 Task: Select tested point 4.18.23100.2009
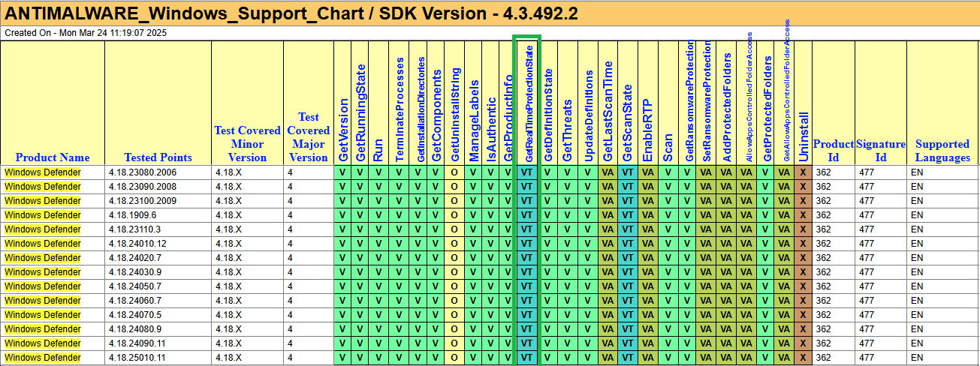coord(142,201)
